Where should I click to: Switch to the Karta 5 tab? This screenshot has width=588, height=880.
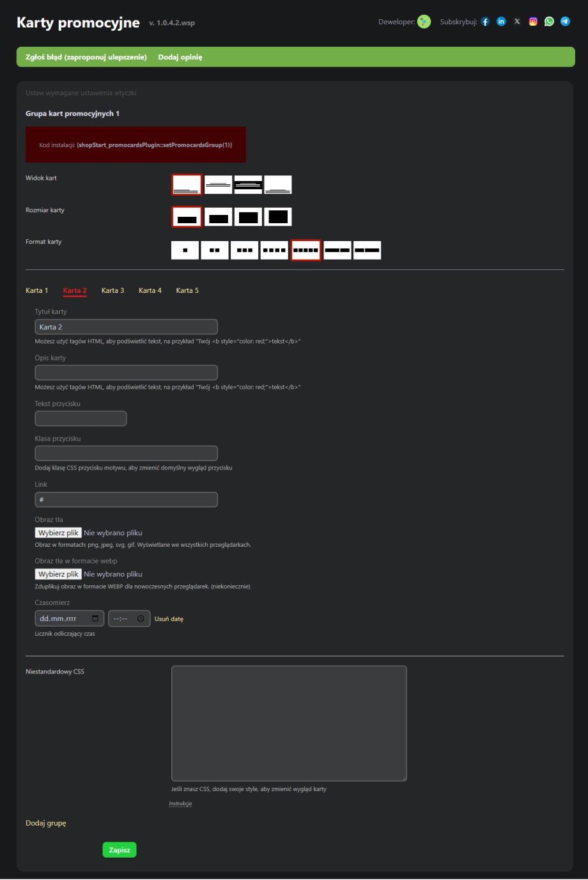(187, 290)
